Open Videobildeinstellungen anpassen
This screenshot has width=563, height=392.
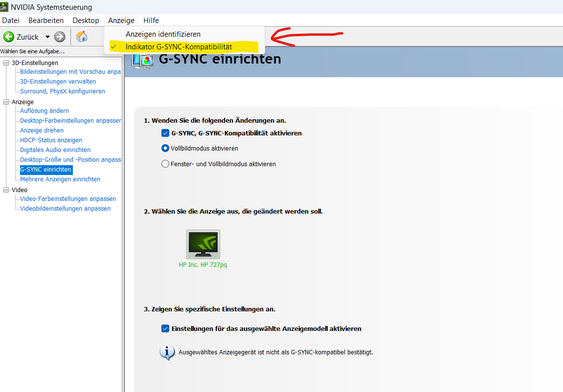66,208
